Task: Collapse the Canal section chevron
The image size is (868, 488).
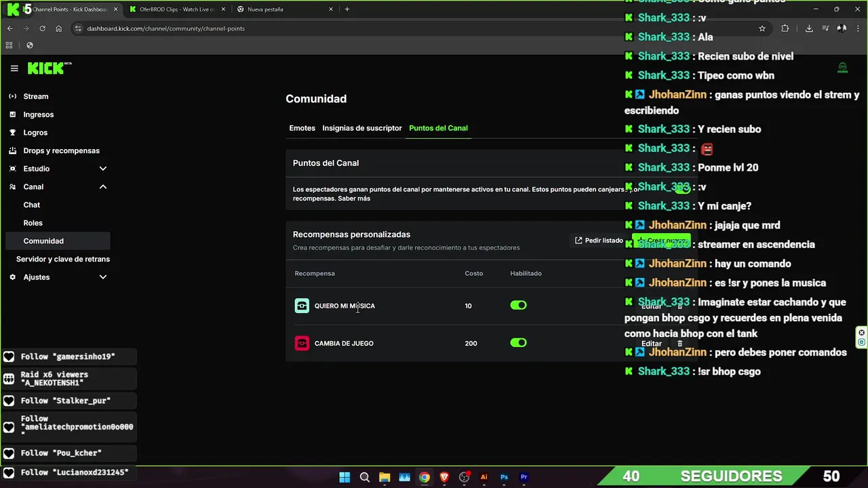Action: pos(103,186)
